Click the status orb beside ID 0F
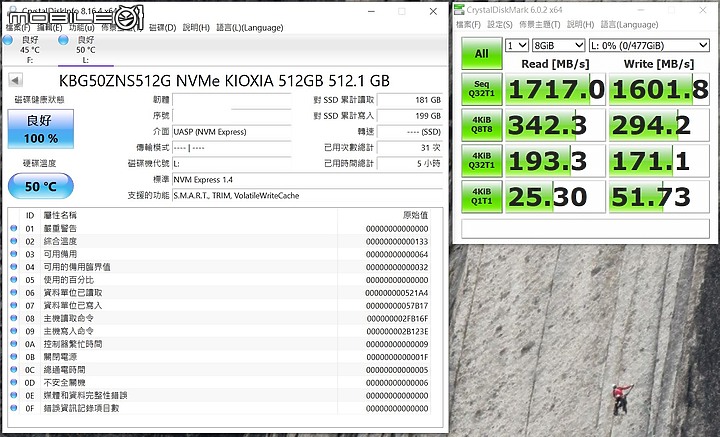This screenshot has width=720, height=437. 14,408
